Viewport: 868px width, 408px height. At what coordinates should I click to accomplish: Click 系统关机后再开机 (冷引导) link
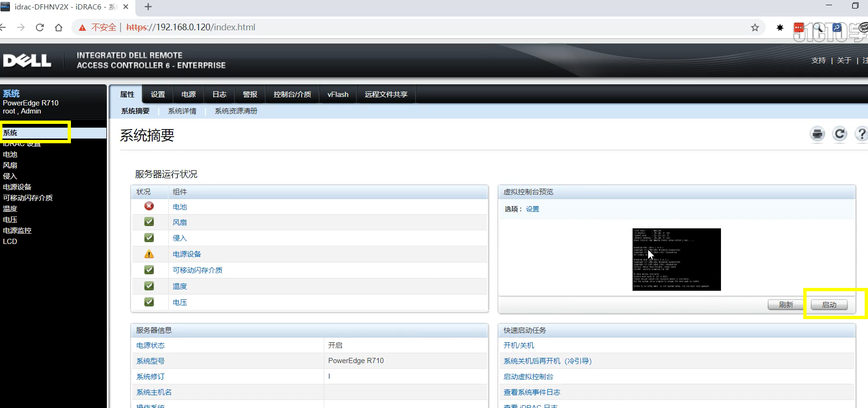pos(547,361)
